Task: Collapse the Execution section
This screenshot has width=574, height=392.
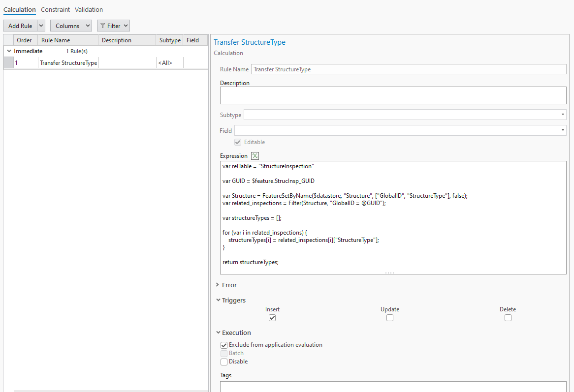Action: click(218, 332)
